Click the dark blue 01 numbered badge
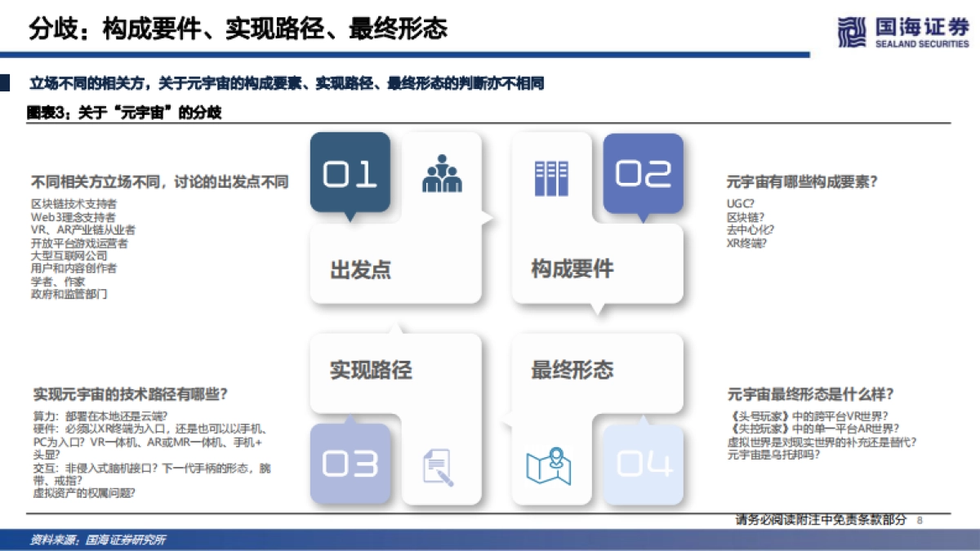 coord(350,173)
